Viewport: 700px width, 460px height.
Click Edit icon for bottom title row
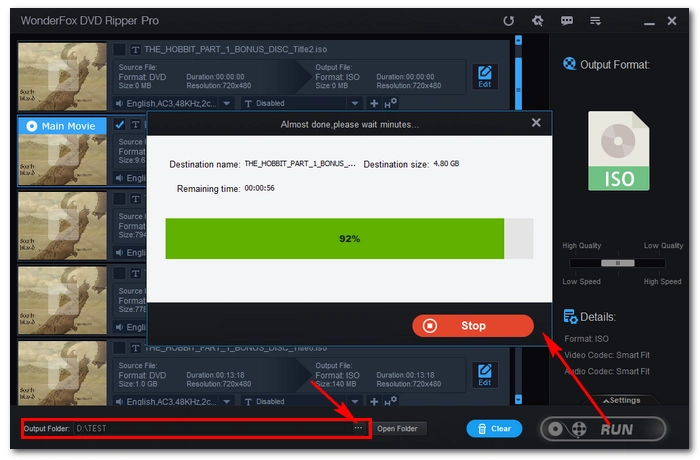pyautogui.click(x=485, y=375)
